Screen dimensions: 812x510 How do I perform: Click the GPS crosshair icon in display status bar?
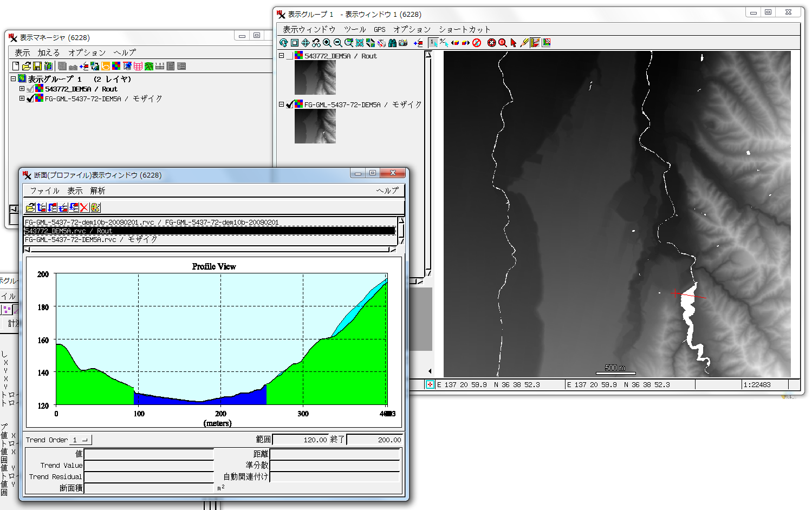pos(430,384)
